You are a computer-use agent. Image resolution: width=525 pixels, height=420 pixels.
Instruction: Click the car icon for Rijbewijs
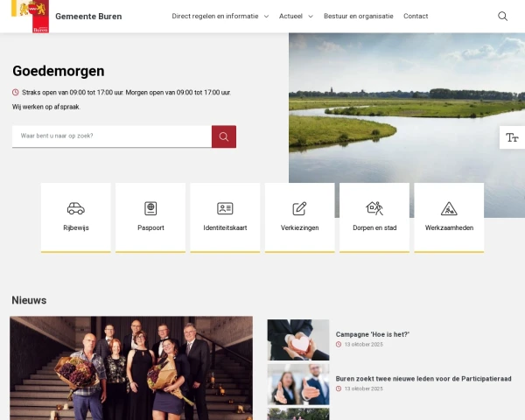[76, 208]
